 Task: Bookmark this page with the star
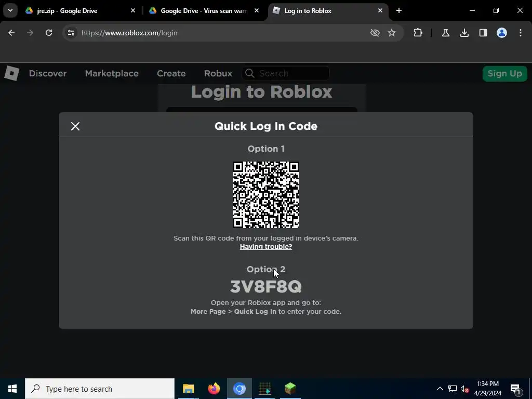point(392,33)
